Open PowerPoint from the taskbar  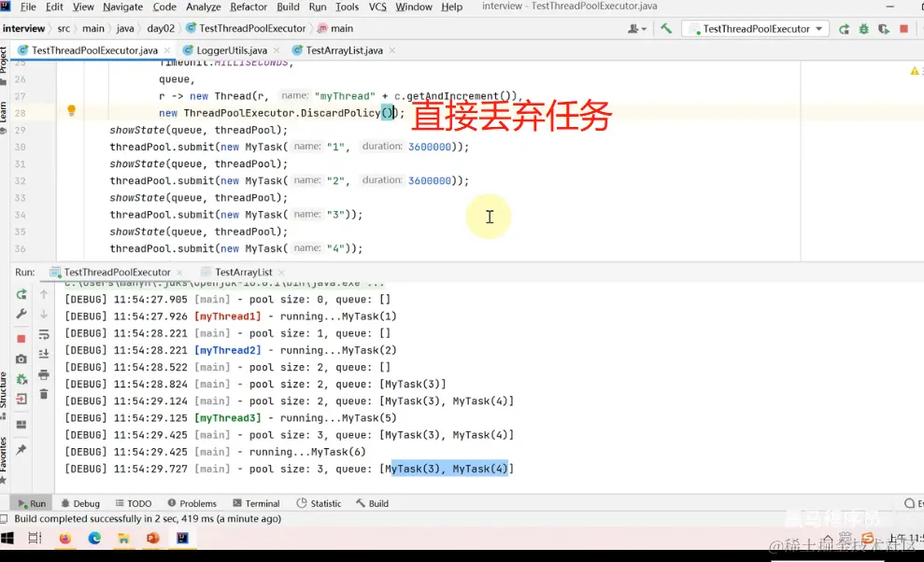(153, 538)
